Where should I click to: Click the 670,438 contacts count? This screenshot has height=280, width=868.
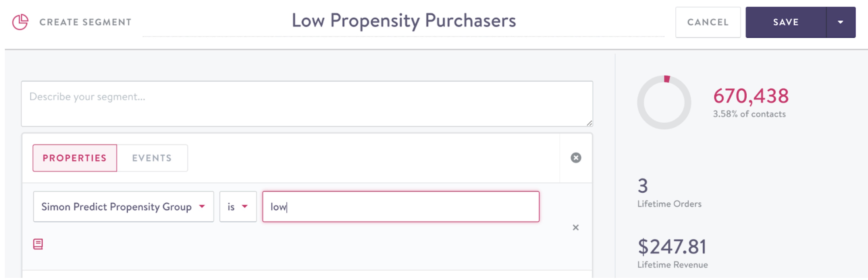[x=751, y=96]
